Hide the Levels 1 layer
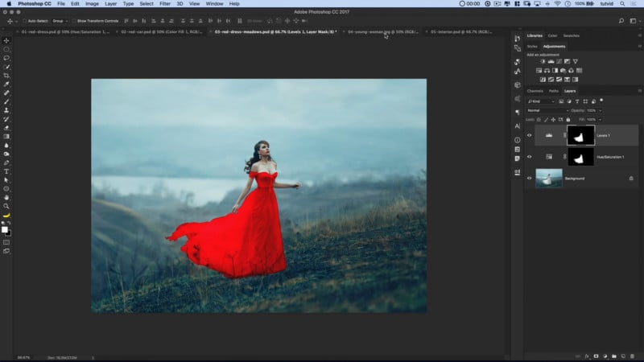This screenshot has width=644, height=362. point(529,135)
